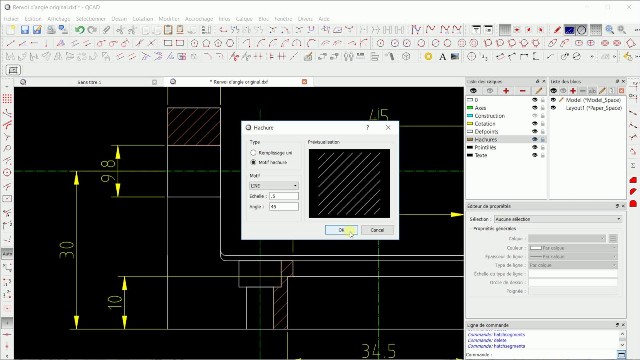Save drawing with floppy disk icon
Screen dimensions: 640x360
pyautogui.click(x=25, y=30)
